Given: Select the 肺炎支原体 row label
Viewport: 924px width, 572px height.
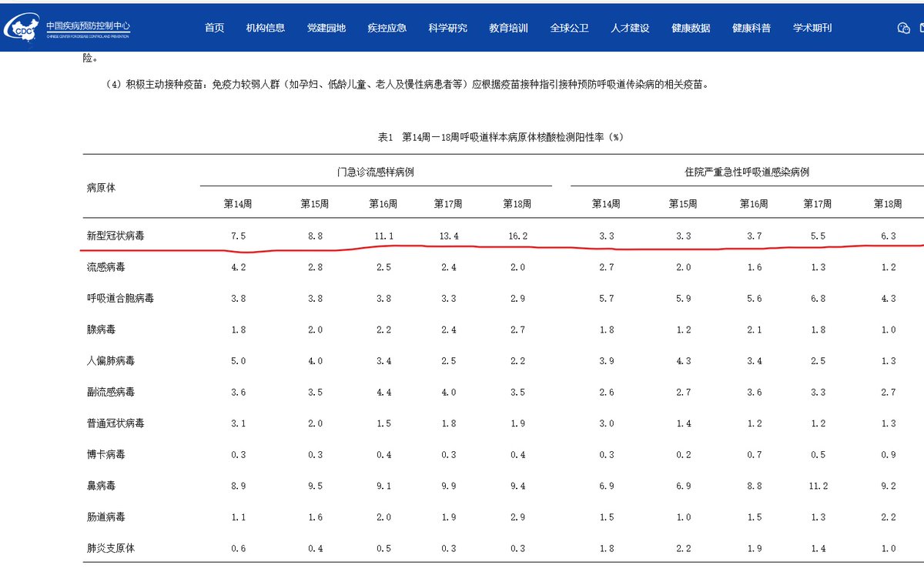Looking at the screenshot, I should click(111, 548).
